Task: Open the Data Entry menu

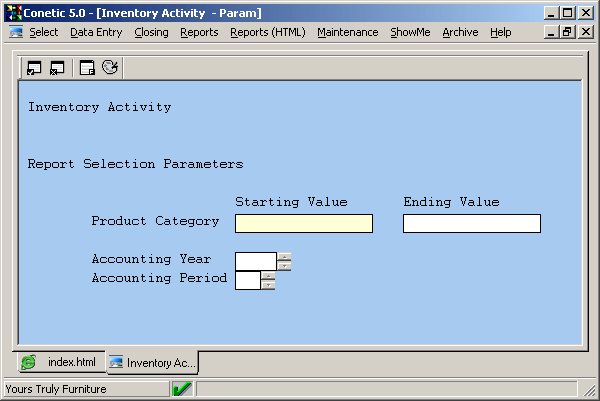Action: pos(96,32)
